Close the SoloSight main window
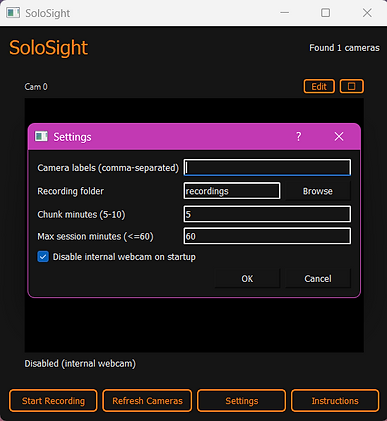This screenshot has height=421, width=387. click(x=367, y=13)
